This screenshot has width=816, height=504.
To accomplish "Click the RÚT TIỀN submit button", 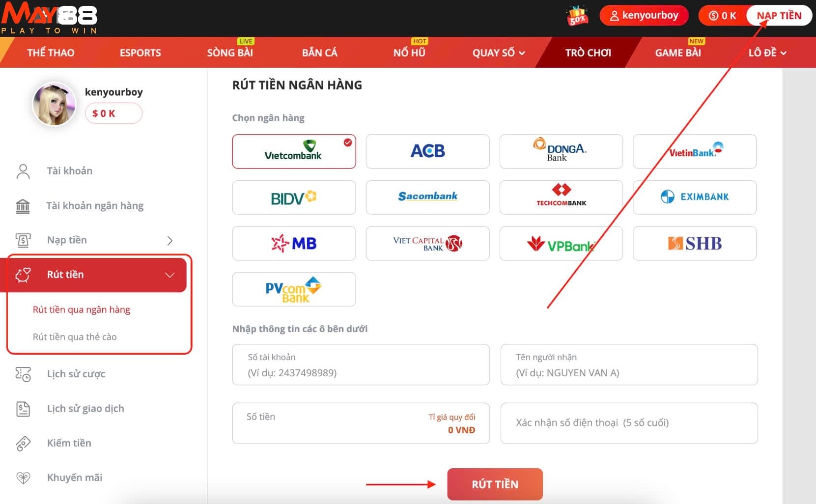I will [x=495, y=484].
